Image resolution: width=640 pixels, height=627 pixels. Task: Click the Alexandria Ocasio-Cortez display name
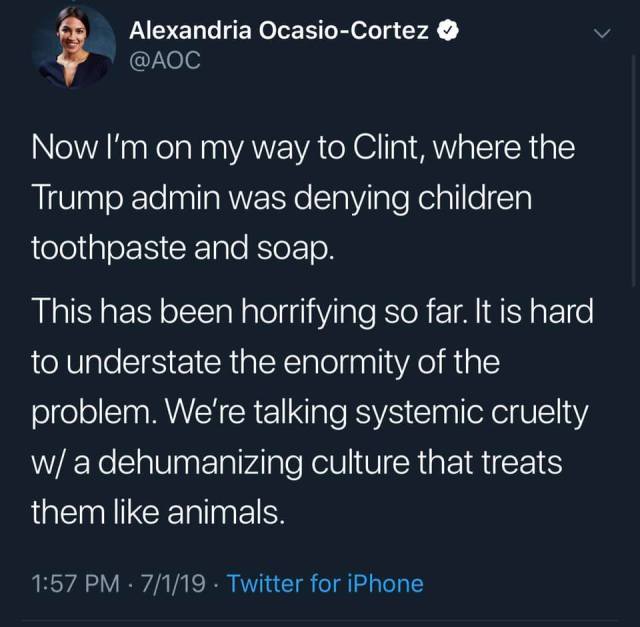point(279,31)
